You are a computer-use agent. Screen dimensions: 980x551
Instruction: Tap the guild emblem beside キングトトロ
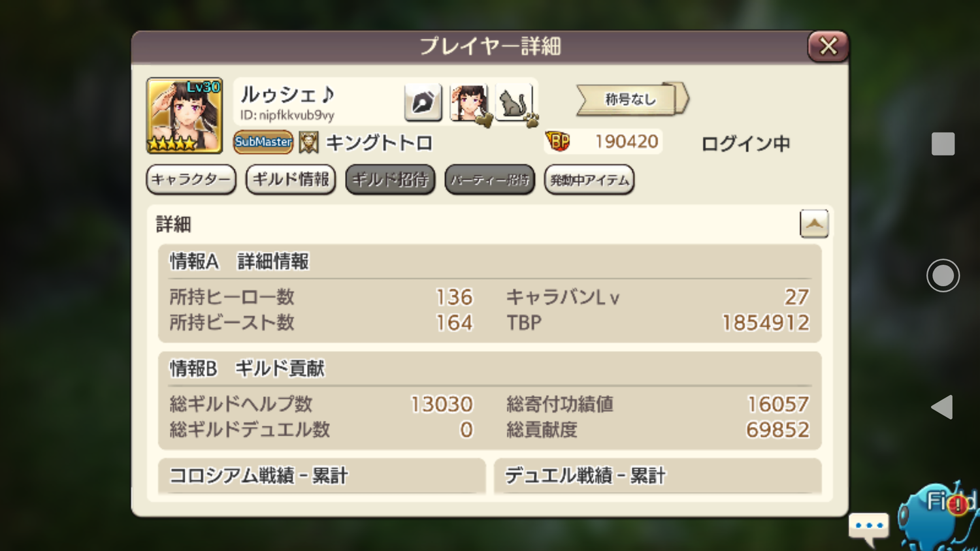pyautogui.click(x=308, y=142)
